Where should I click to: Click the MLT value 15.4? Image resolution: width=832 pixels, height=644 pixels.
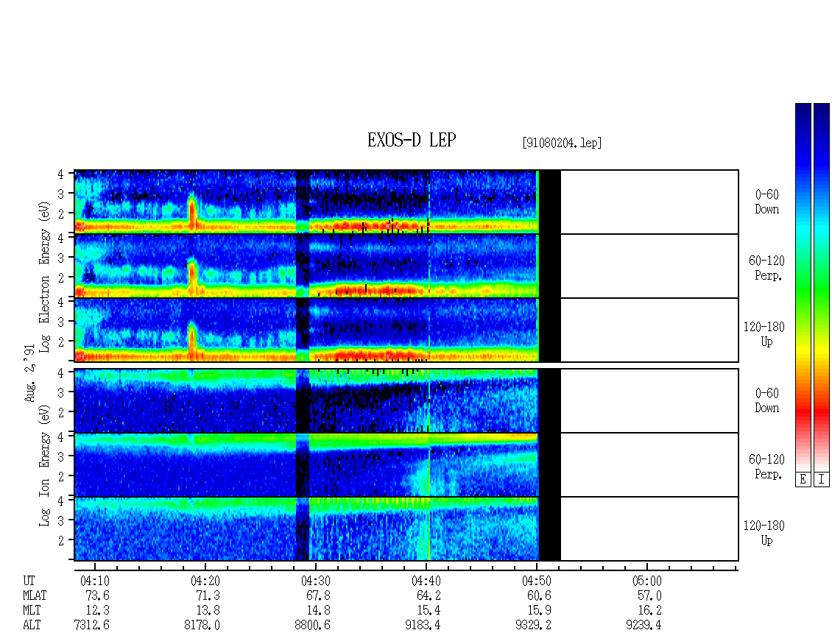pos(429,611)
